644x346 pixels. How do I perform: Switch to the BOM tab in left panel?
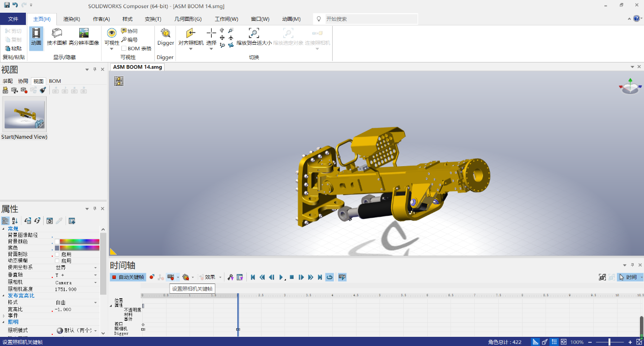54,81
